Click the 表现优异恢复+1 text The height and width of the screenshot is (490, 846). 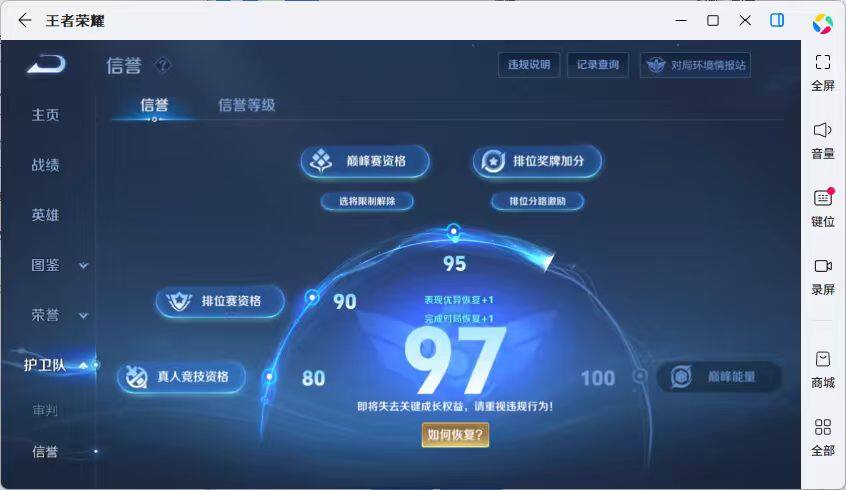click(x=459, y=300)
